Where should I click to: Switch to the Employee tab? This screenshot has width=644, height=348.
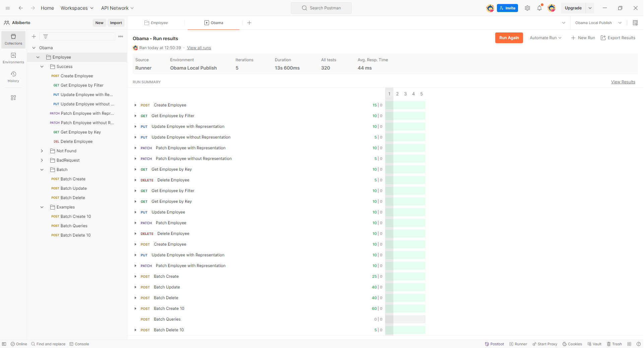[156, 23]
